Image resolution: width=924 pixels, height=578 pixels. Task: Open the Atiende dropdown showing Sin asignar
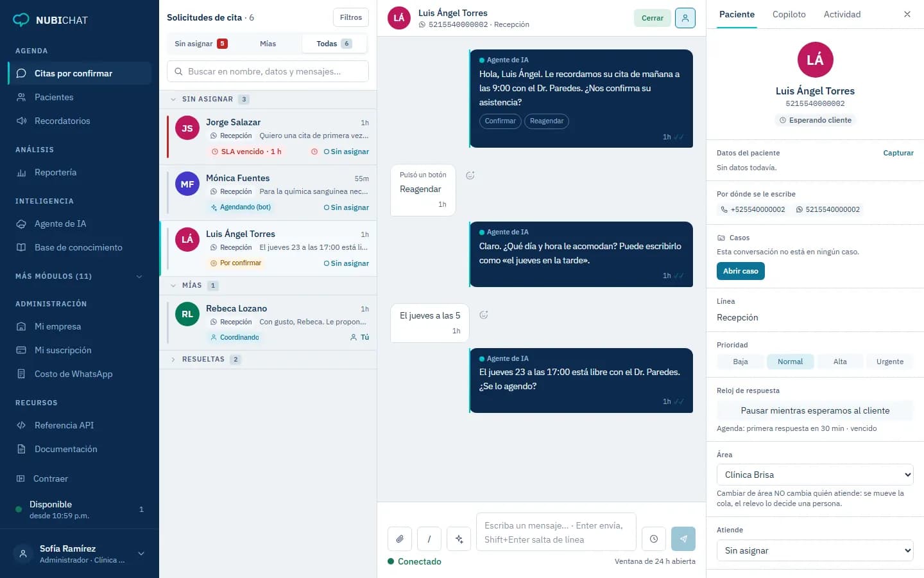815,550
